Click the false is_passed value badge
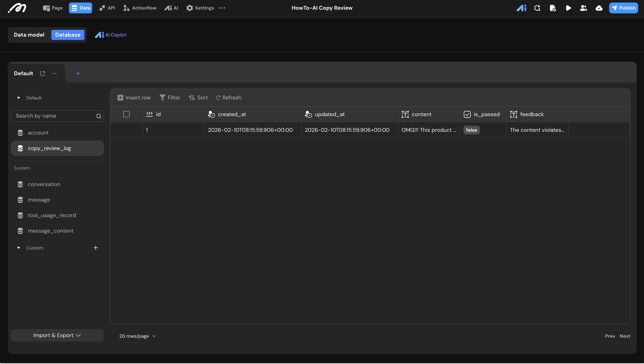644x364 pixels. [471, 130]
